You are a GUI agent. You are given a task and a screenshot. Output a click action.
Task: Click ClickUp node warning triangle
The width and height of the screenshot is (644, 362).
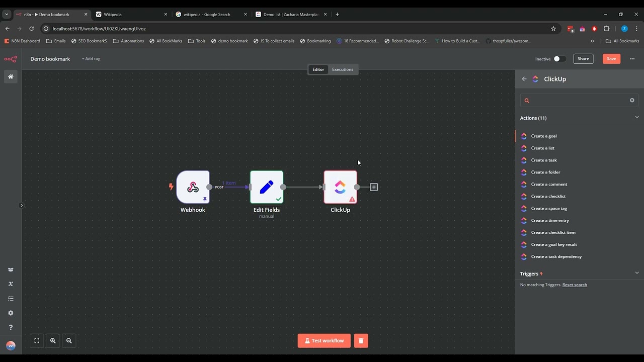click(352, 199)
